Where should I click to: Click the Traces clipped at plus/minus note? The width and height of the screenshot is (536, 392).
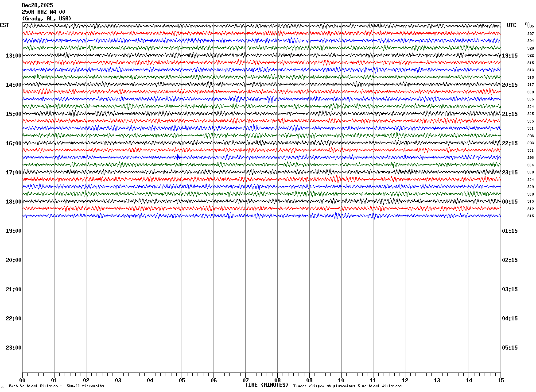tap(347, 386)
